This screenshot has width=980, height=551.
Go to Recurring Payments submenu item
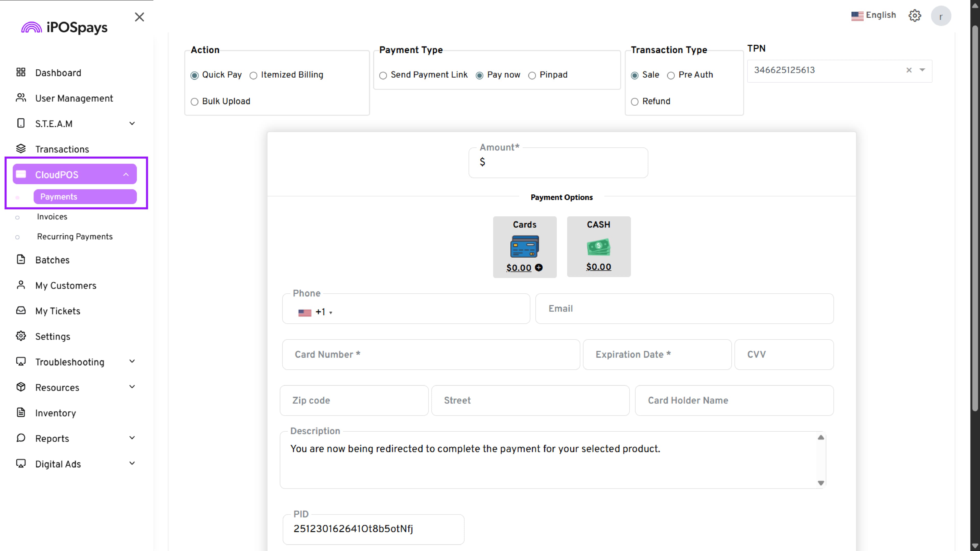[x=75, y=236]
